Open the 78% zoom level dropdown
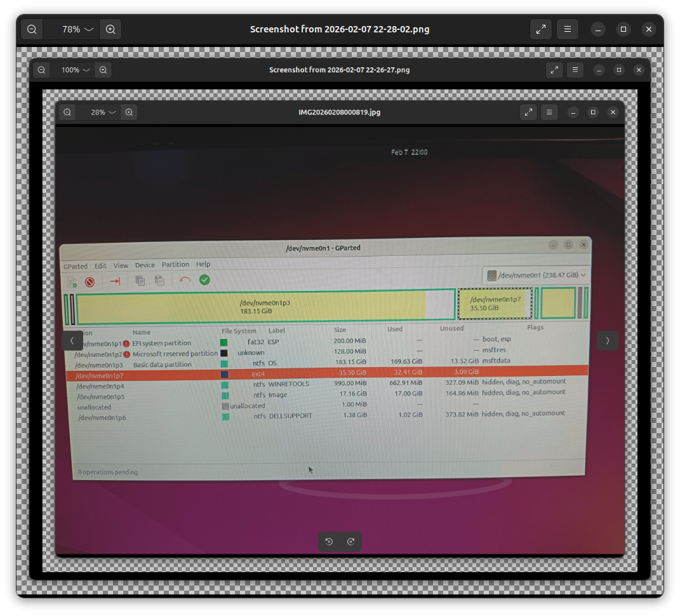Image resolution: width=680 pixels, height=616 pixels. tap(78, 29)
